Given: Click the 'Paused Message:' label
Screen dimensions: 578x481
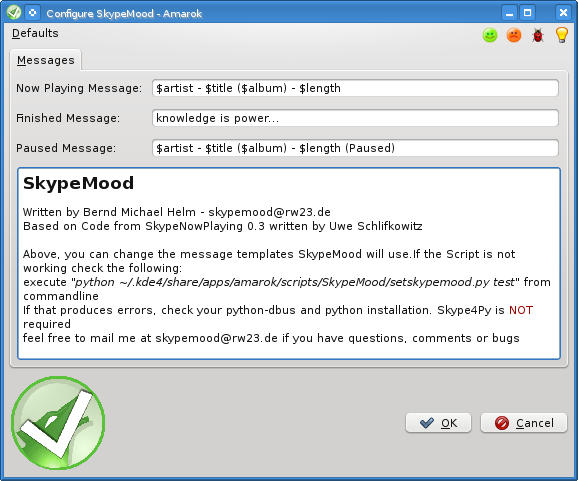Looking at the screenshot, I should pyautogui.click(x=66, y=148).
